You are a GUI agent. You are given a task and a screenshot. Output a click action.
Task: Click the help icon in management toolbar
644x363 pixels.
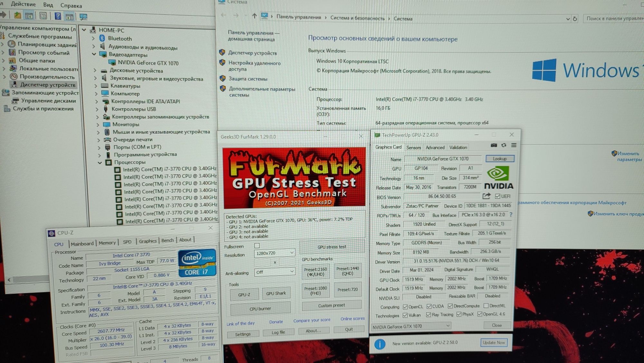coord(58,16)
